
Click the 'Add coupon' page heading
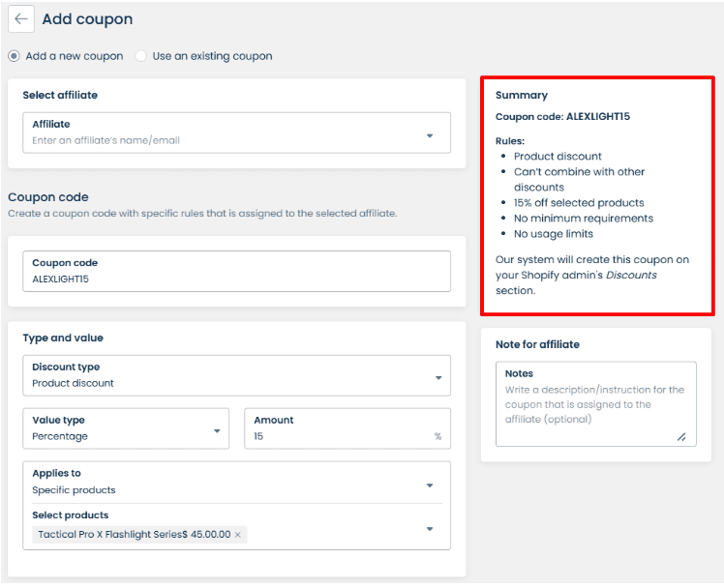(x=87, y=19)
